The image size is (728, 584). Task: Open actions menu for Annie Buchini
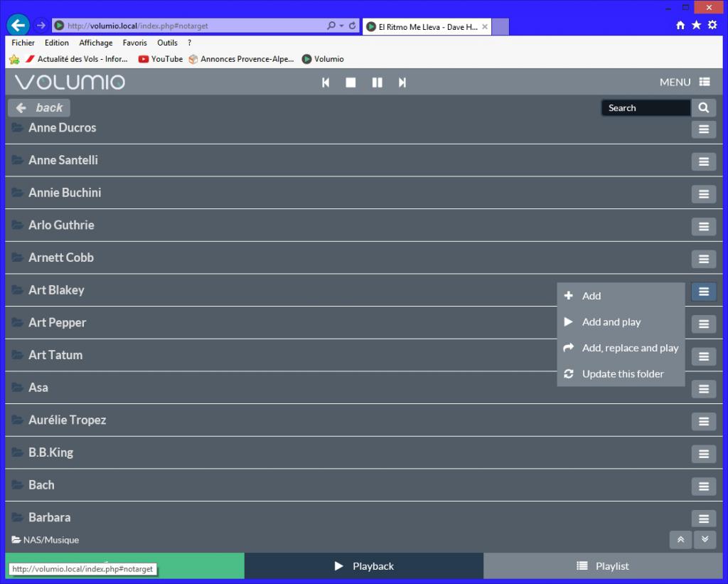tap(703, 194)
